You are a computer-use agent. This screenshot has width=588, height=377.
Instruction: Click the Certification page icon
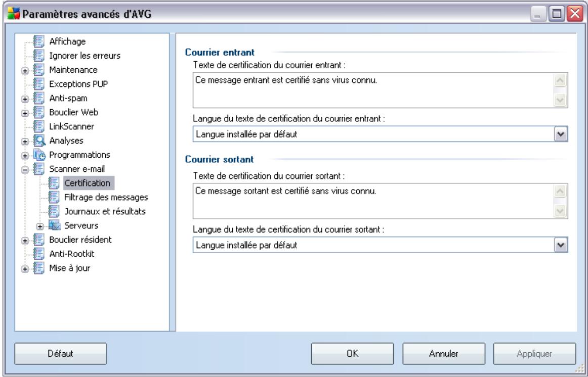point(54,183)
